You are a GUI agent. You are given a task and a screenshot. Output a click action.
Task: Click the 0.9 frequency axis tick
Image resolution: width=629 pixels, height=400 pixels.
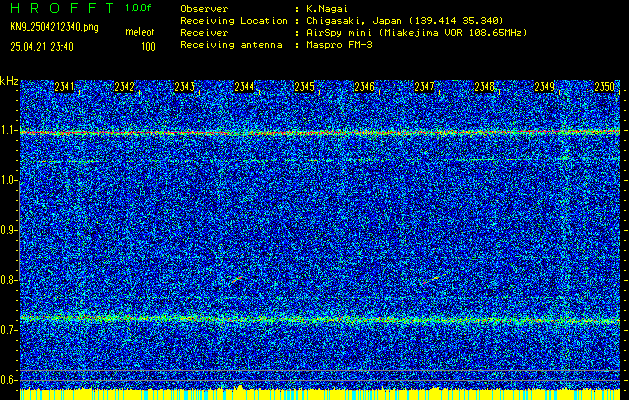point(8,230)
